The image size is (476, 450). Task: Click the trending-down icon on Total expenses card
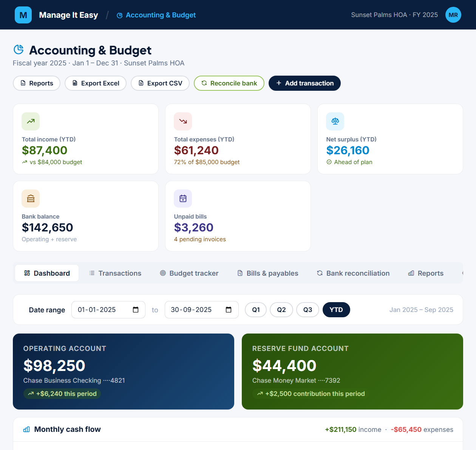183,121
